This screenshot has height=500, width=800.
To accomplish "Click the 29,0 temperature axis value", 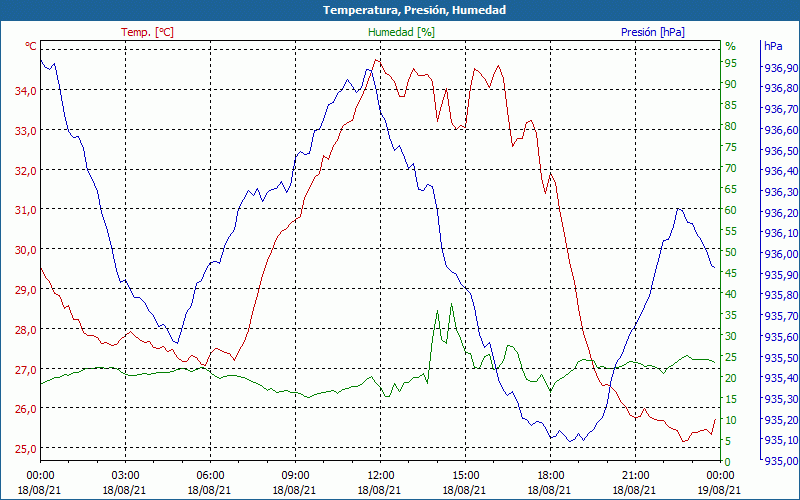I will click(26, 290).
